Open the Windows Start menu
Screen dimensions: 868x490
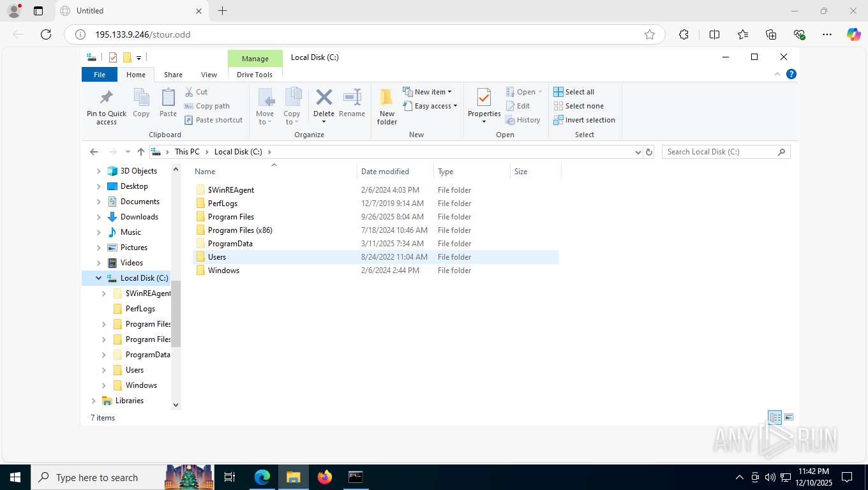[x=15, y=477]
